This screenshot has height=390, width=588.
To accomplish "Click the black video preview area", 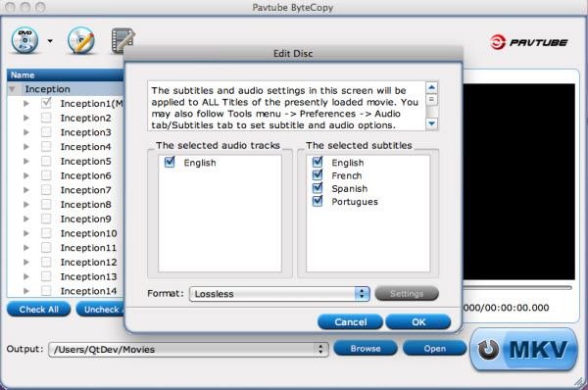I will [518, 181].
